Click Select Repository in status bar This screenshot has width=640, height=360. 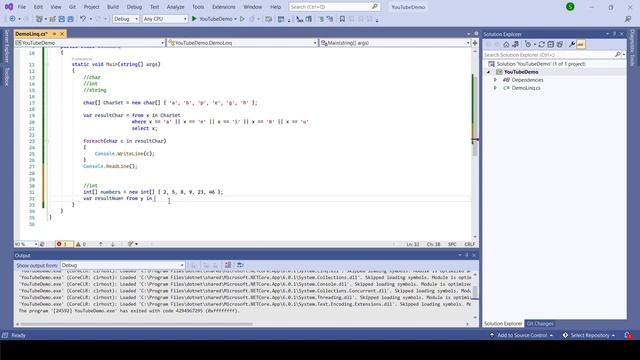(589, 335)
